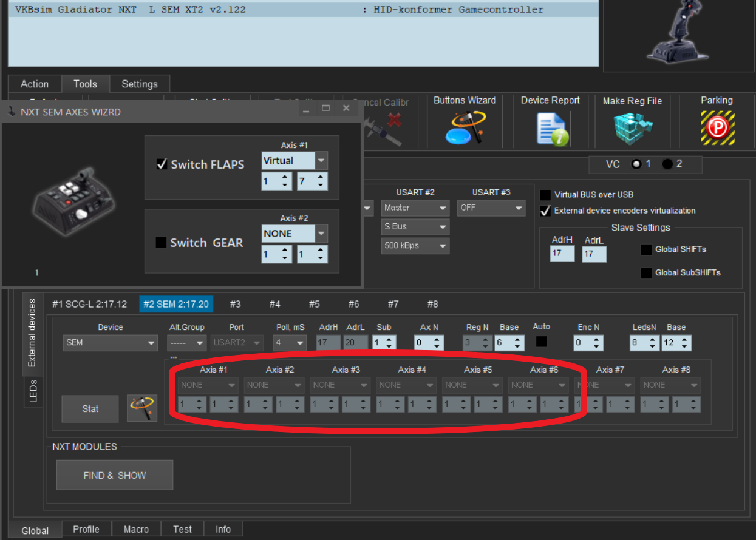
Task: Switch to External devices vertical tab
Action: (32, 332)
